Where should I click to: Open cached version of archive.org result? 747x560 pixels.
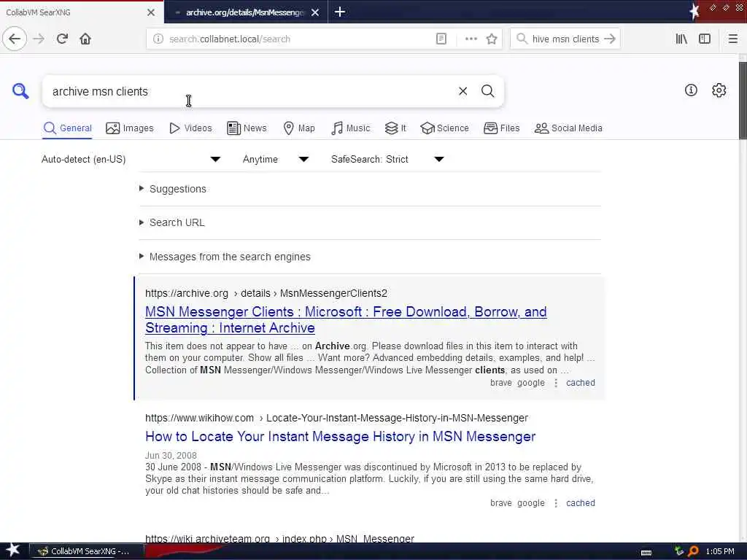click(580, 383)
